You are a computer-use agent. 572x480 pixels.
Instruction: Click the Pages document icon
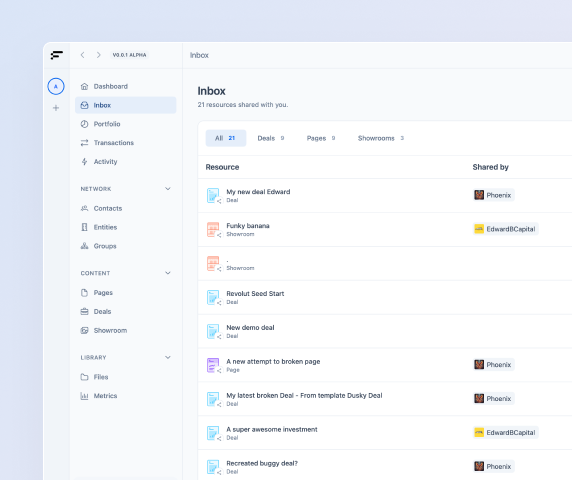(x=84, y=293)
